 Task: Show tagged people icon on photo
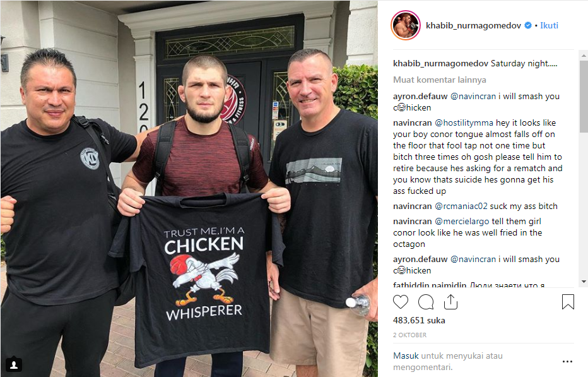click(14, 364)
